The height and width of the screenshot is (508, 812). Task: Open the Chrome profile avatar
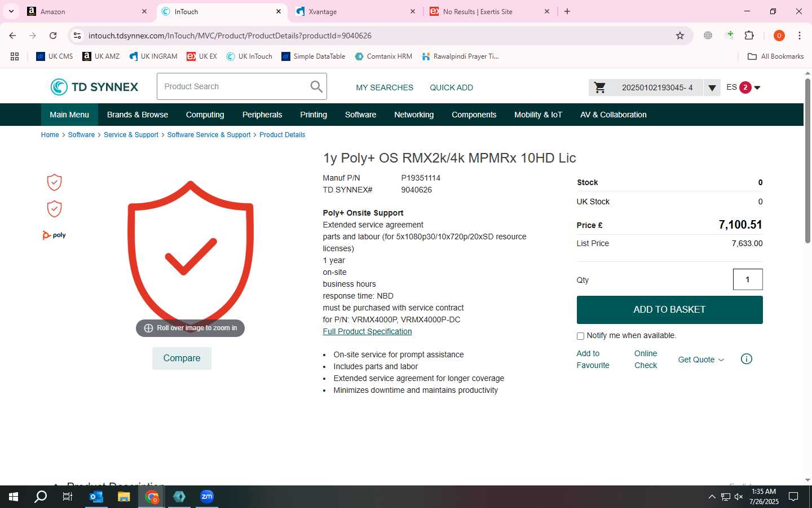(x=779, y=36)
